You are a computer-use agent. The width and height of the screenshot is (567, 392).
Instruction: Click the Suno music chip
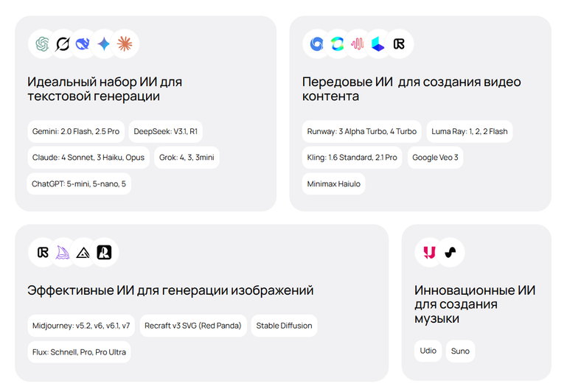460,351
